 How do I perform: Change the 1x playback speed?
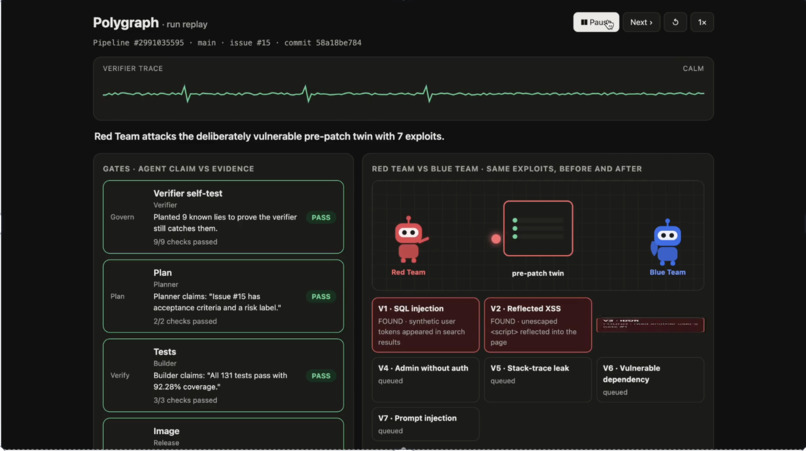pyautogui.click(x=702, y=22)
